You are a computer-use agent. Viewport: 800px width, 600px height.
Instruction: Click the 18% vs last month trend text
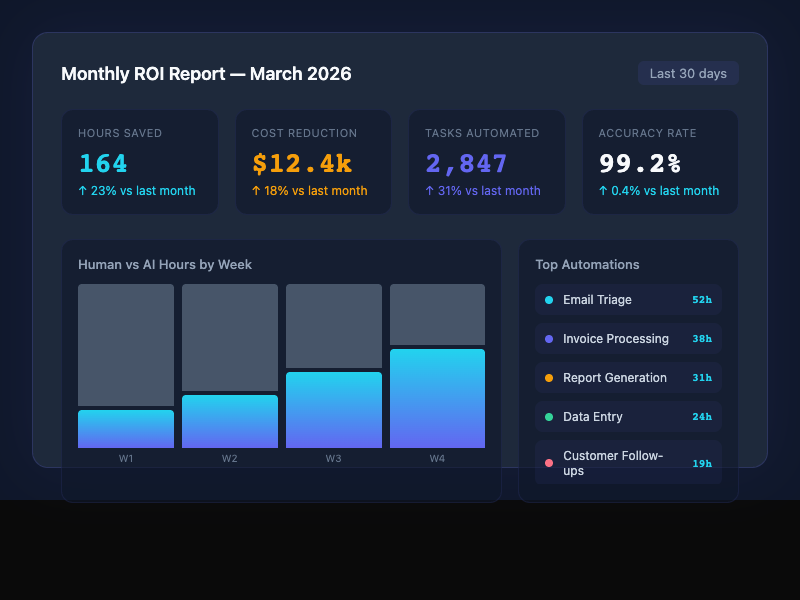pyautogui.click(x=310, y=191)
